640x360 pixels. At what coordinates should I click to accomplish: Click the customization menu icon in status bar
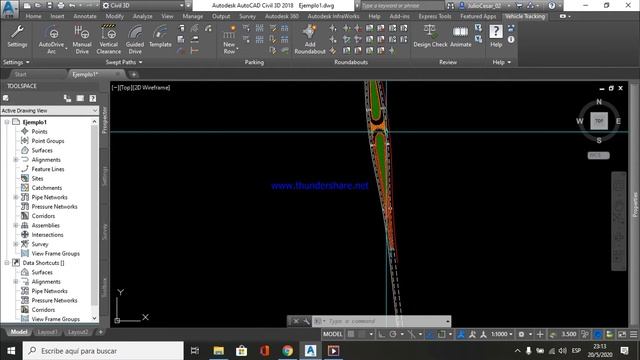(633, 334)
